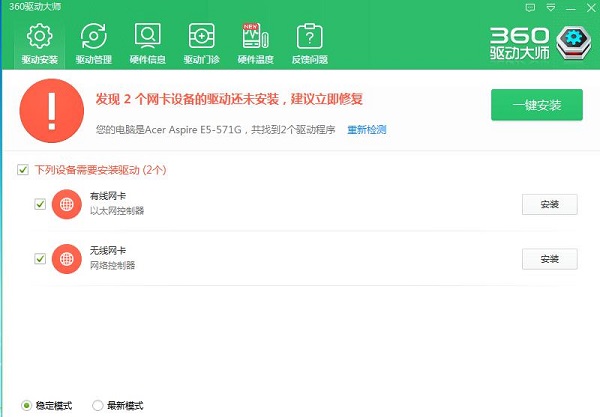This screenshot has width=600, height=417.
Task: Click the 重新检测 rescan link
Action: pyautogui.click(x=366, y=130)
